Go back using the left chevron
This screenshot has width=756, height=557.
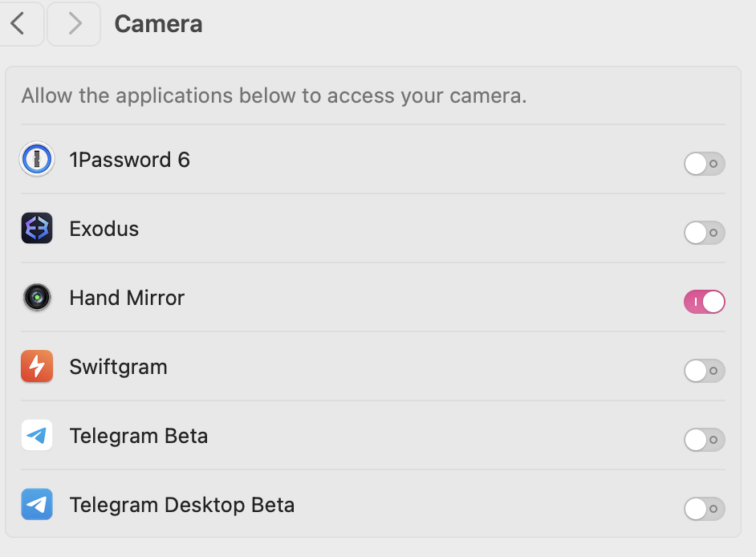18,24
